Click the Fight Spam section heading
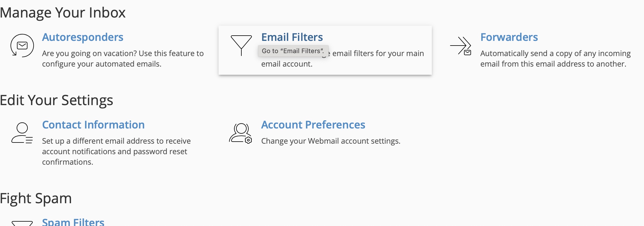 (x=36, y=198)
